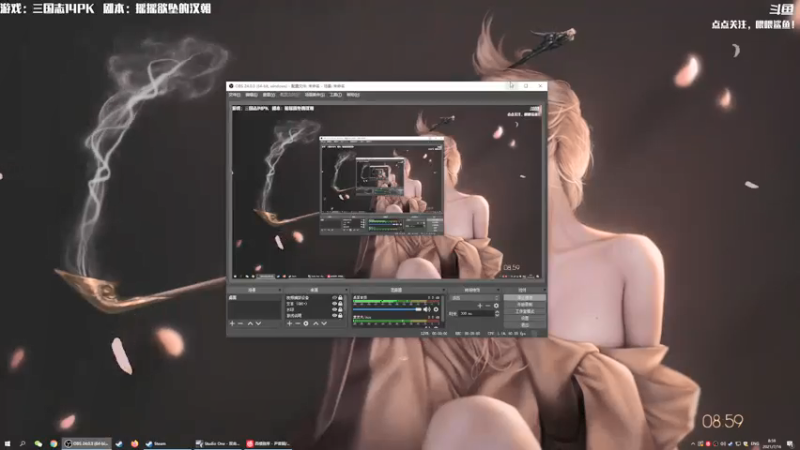
Task: Open Desktop Audio settings gear in the mixer
Action: click(436, 309)
